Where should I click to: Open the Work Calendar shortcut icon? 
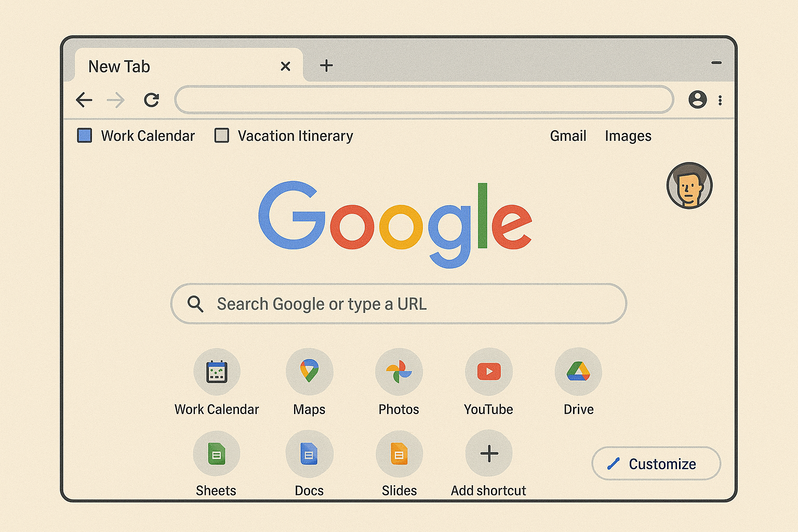[x=217, y=371]
